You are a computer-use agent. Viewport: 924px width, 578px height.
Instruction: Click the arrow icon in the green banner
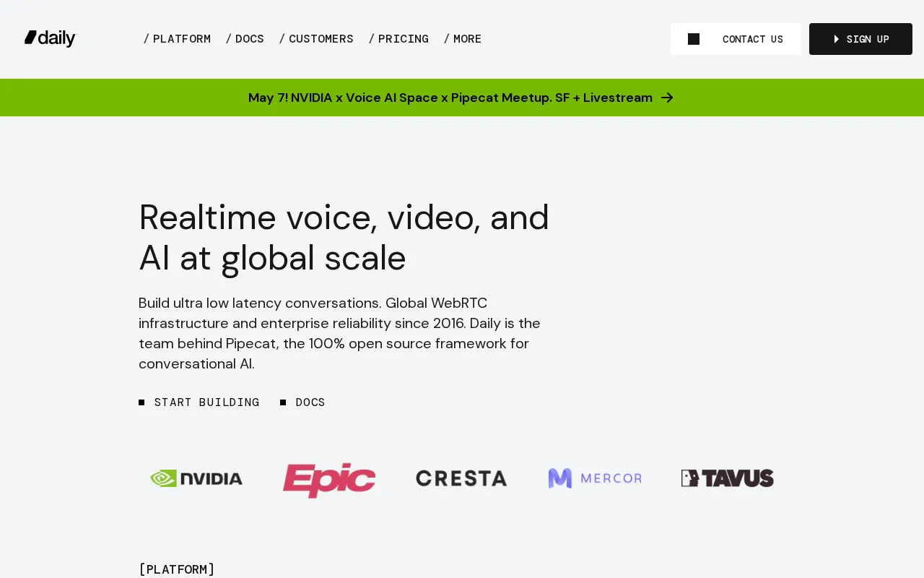coord(668,98)
